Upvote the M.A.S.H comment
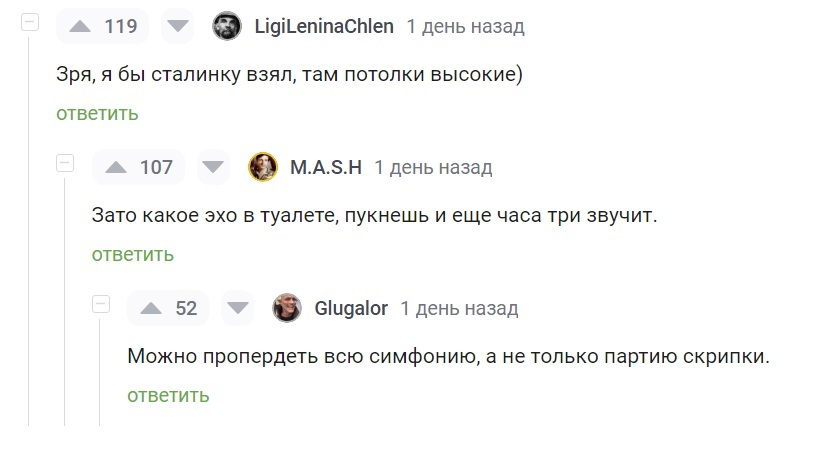The height and width of the screenshot is (452, 826). (117, 167)
